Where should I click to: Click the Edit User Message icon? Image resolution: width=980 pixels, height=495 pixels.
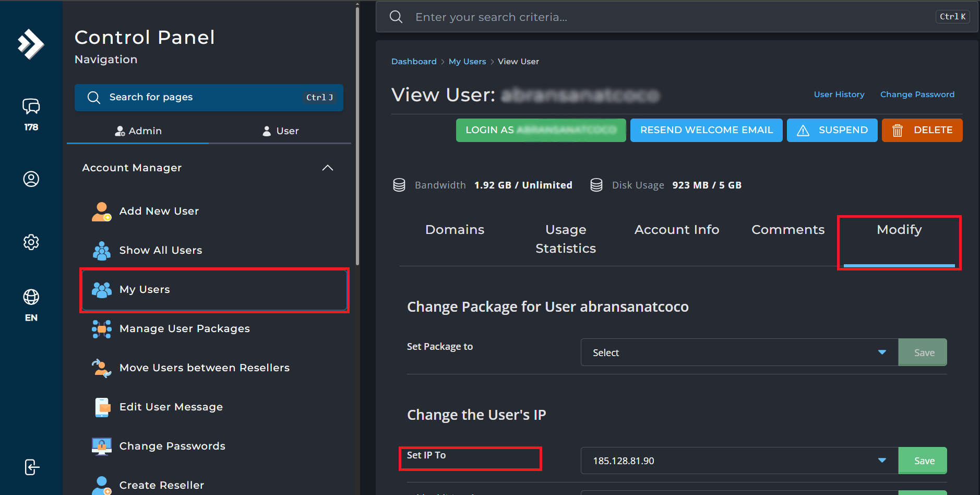click(102, 407)
